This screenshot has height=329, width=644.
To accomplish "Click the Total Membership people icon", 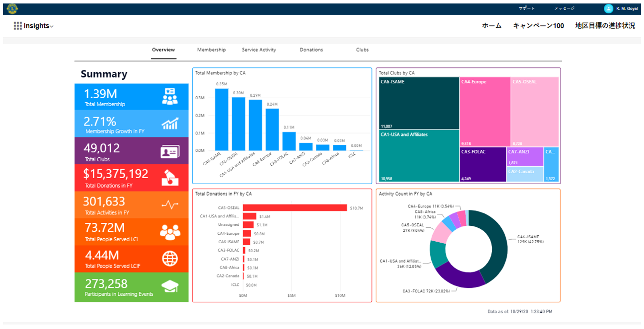I will pos(169,97).
